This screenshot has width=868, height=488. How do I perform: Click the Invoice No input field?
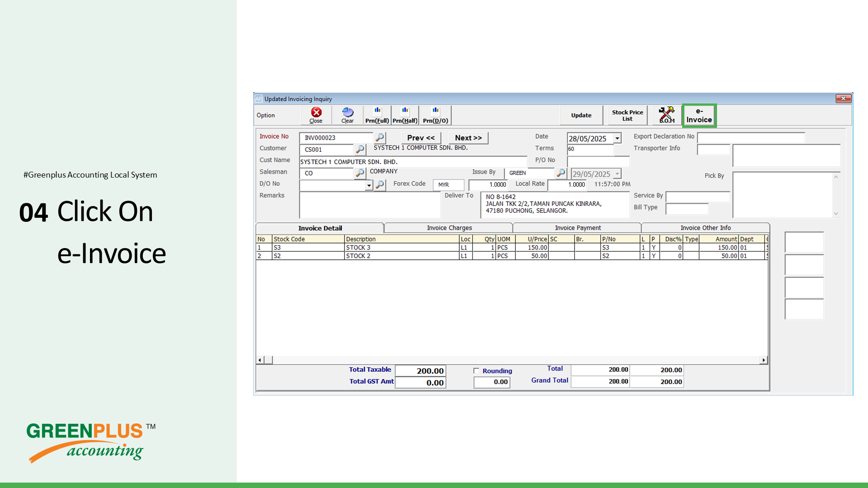point(336,138)
